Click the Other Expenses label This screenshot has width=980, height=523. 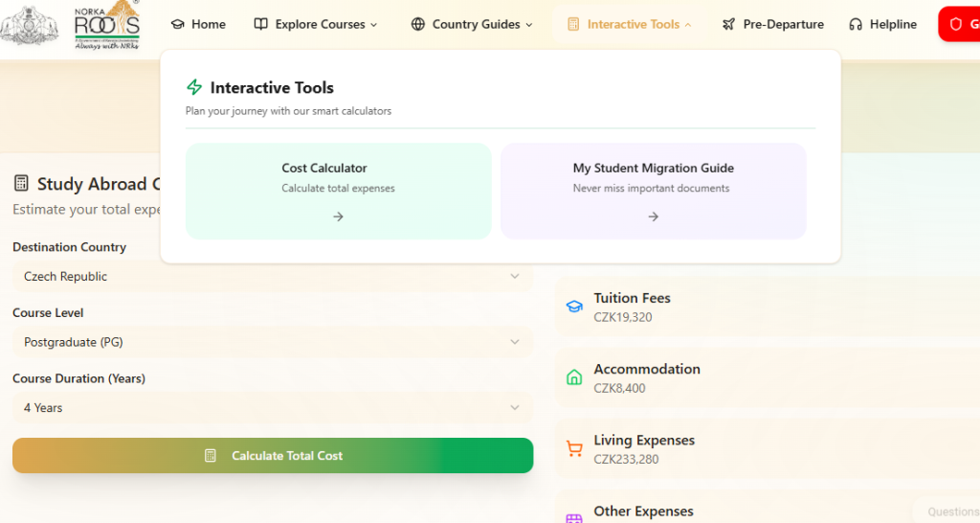pos(644,512)
